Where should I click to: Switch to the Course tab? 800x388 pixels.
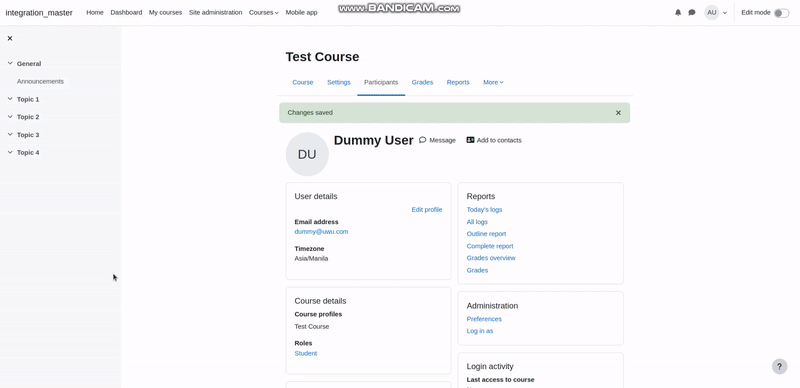303,82
